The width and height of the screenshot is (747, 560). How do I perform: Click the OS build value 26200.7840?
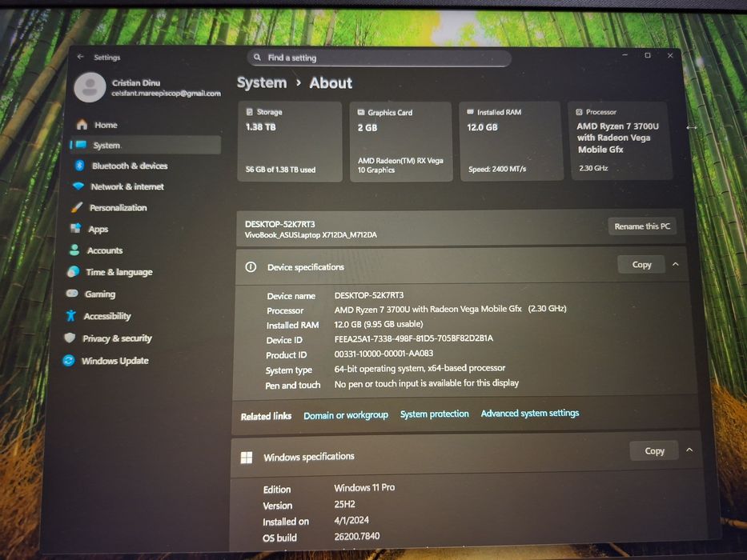(357, 536)
